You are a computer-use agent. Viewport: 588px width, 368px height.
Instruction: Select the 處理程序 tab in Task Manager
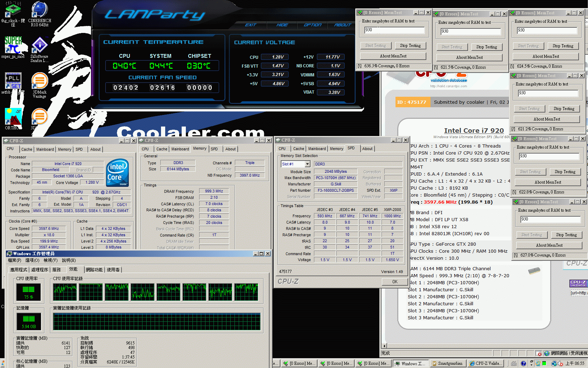(x=40, y=270)
